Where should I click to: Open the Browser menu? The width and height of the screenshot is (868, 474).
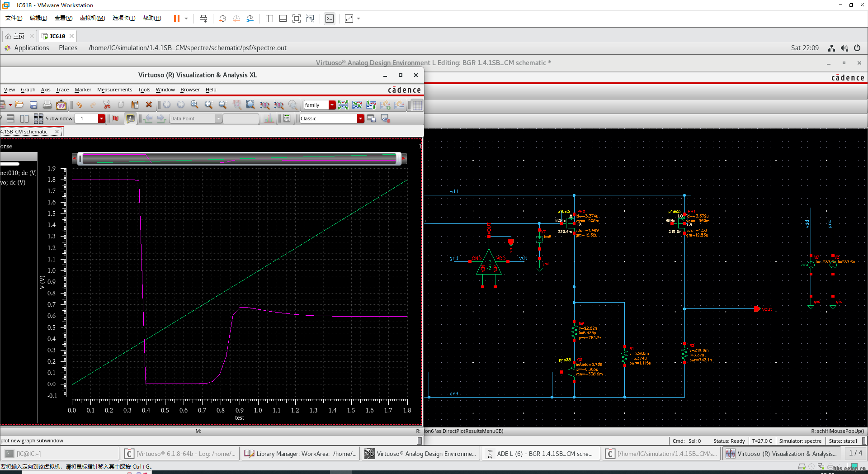click(190, 90)
